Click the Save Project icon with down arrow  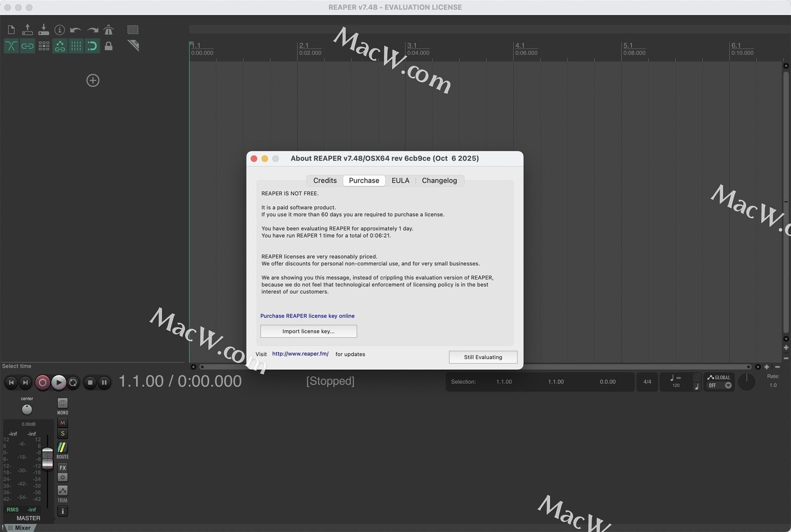[x=44, y=30]
